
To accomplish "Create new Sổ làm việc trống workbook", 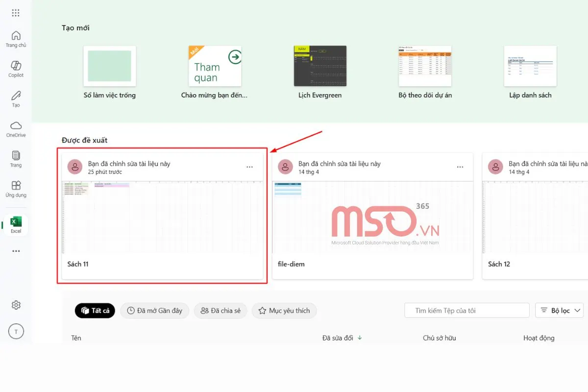I will [109, 66].
